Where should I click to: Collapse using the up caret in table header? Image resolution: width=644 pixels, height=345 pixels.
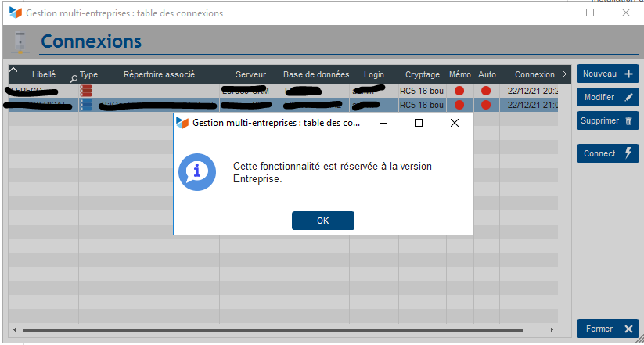coord(13,71)
